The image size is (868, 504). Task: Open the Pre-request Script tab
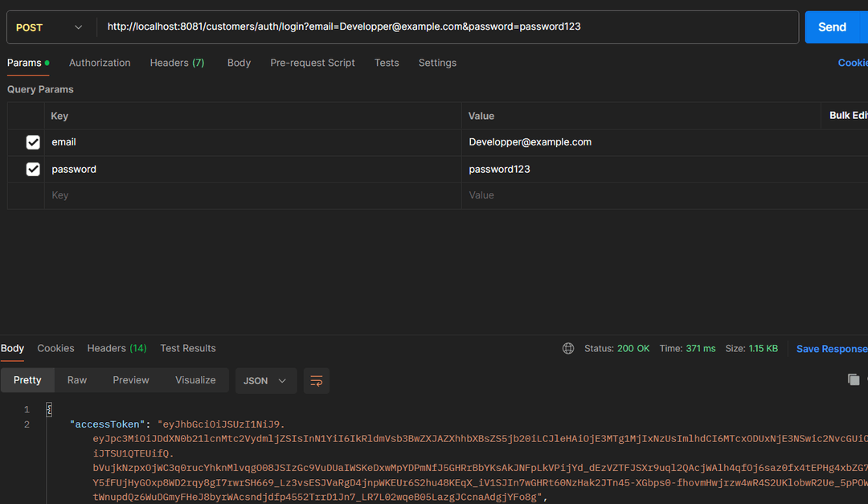coord(312,63)
